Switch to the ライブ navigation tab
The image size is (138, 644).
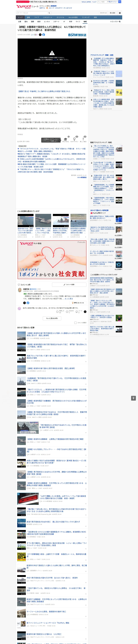pos(37,17)
